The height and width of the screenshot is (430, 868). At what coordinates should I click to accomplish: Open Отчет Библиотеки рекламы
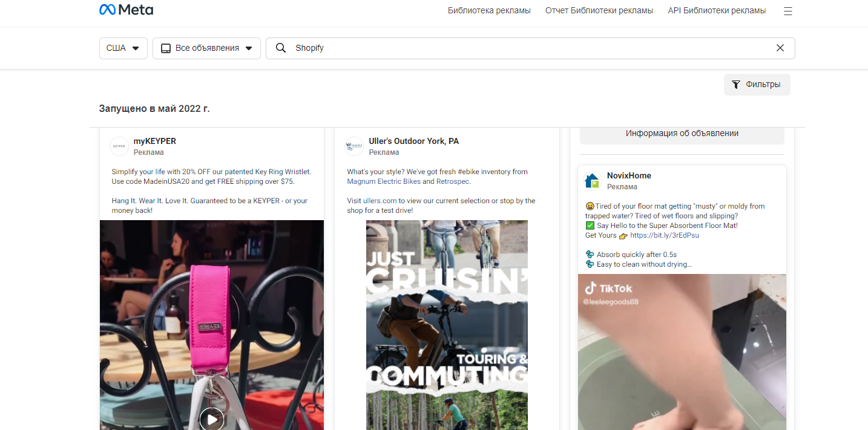[598, 10]
